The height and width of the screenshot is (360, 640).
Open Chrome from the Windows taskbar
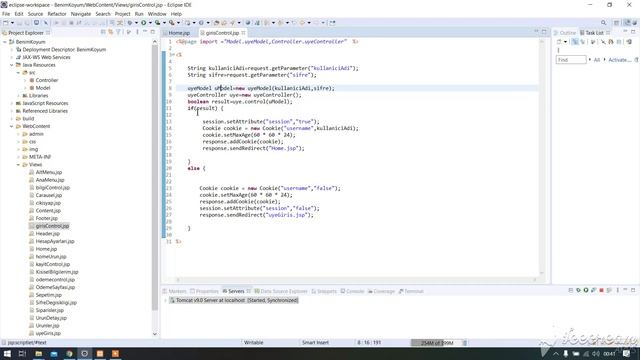click(x=69, y=353)
